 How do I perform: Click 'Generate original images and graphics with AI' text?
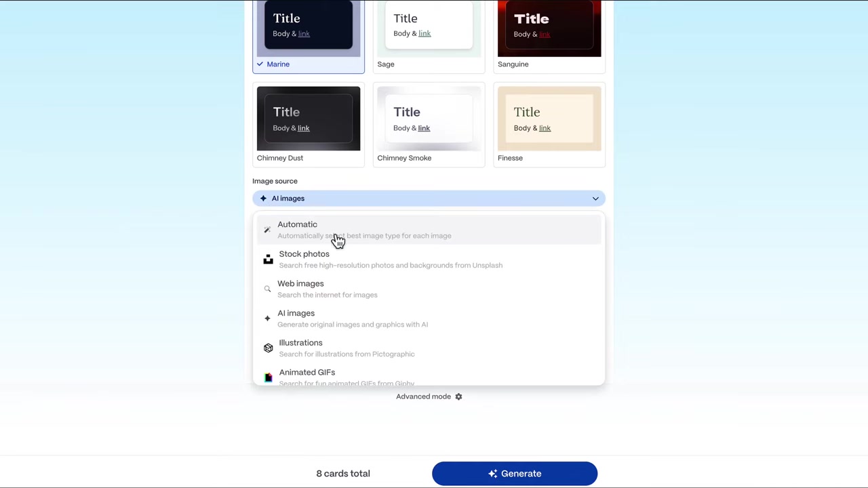353,325
